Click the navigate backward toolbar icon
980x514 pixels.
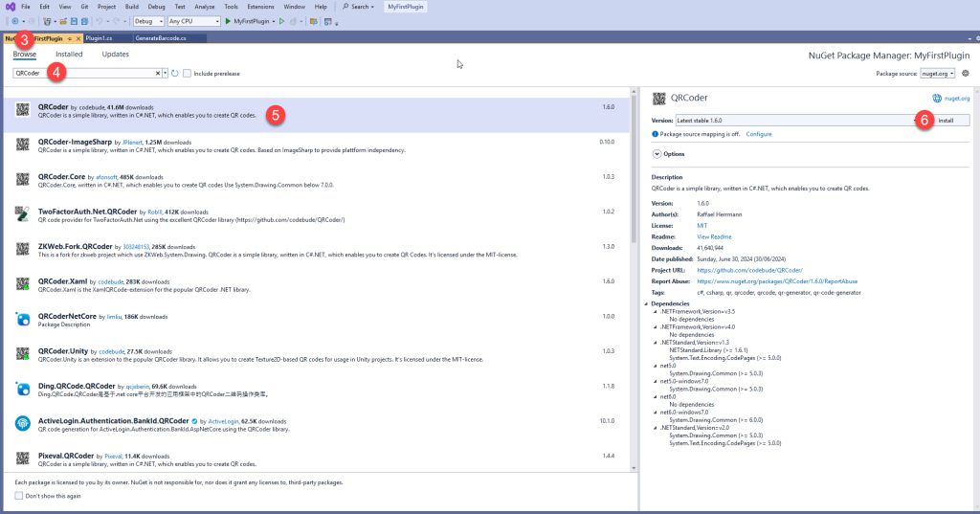[x=15, y=21]
